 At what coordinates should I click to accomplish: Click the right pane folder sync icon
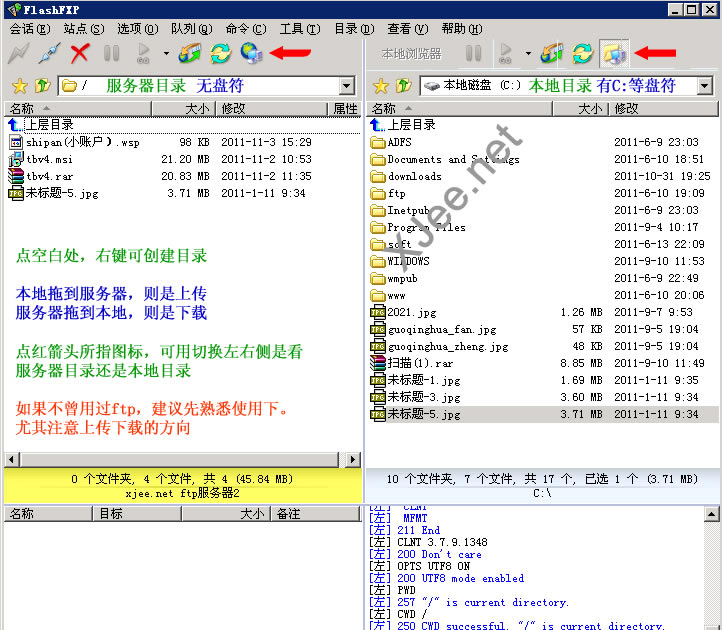tap(552, 54)
